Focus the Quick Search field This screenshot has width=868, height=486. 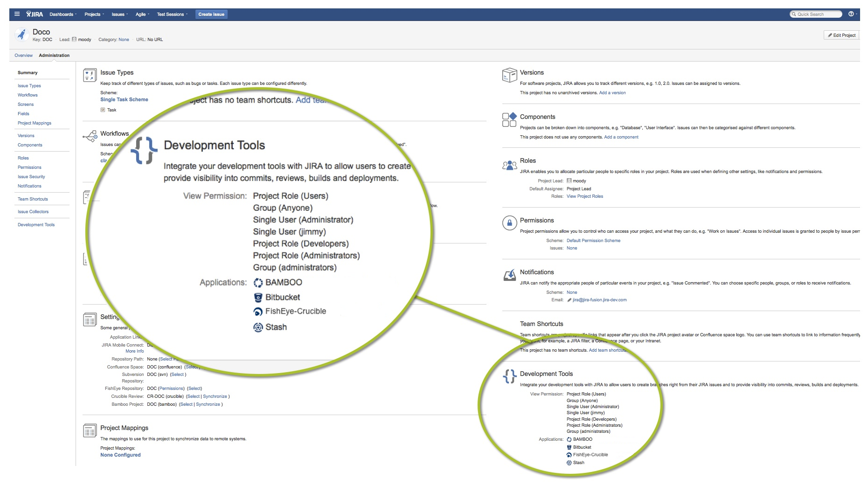(816, 14)
